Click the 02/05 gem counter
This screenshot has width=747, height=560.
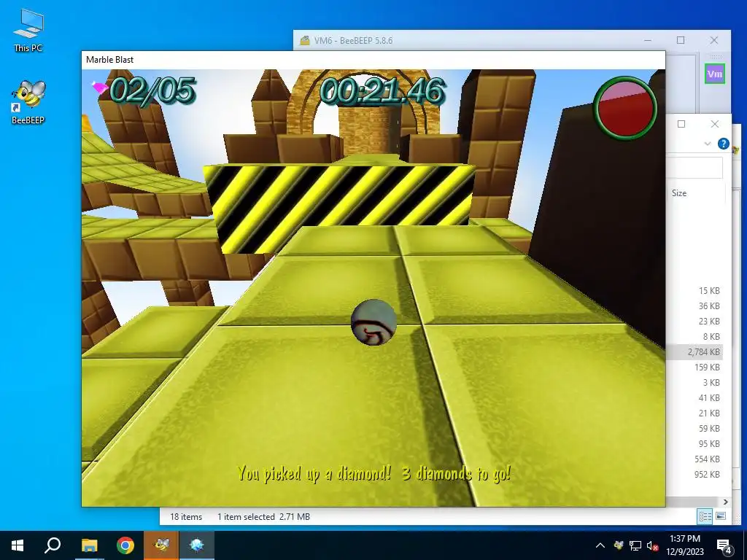point(152,90)
